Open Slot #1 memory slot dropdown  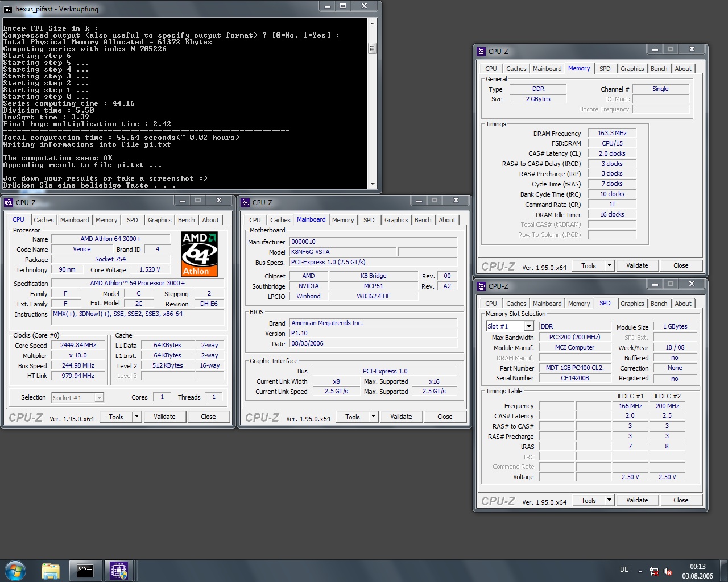[529, 326]
